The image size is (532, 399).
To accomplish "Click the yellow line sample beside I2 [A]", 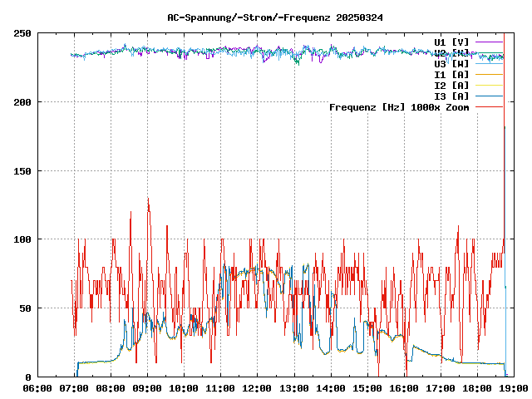I will click(x=489, y=86).
